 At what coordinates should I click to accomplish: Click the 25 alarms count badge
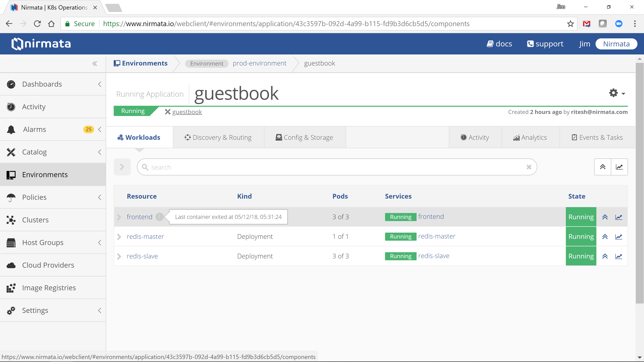coord(89,129)
